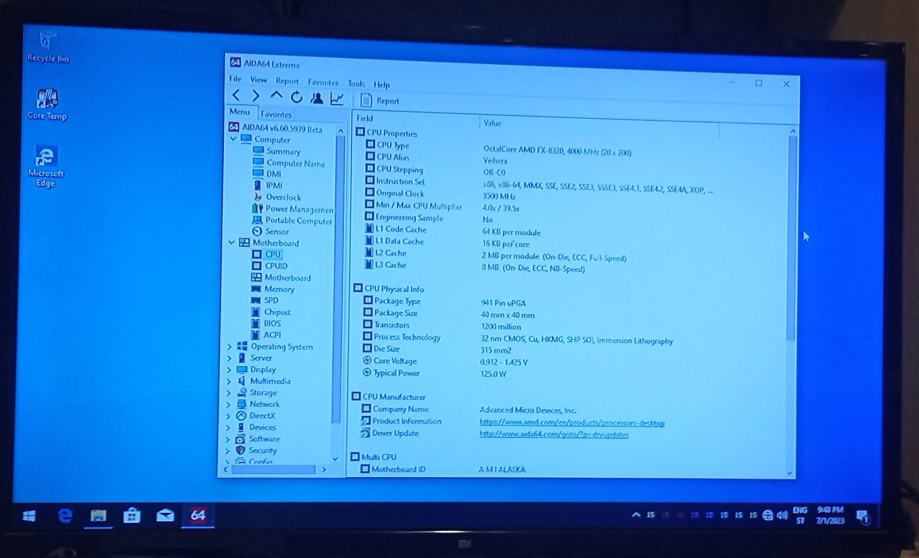The height and width of the screenshot is (558, 919).
Task: Open the Favorites menu
Action: point(323,83)
